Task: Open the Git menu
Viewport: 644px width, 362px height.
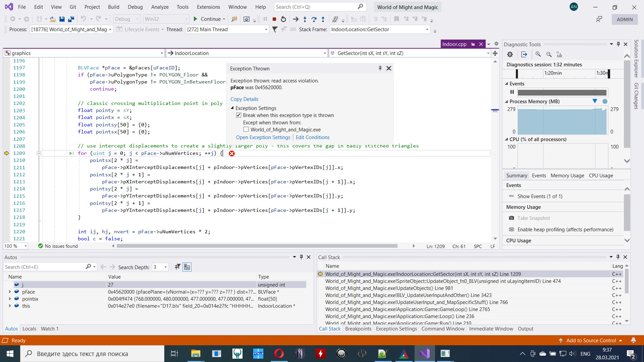Action: point(73,7)
